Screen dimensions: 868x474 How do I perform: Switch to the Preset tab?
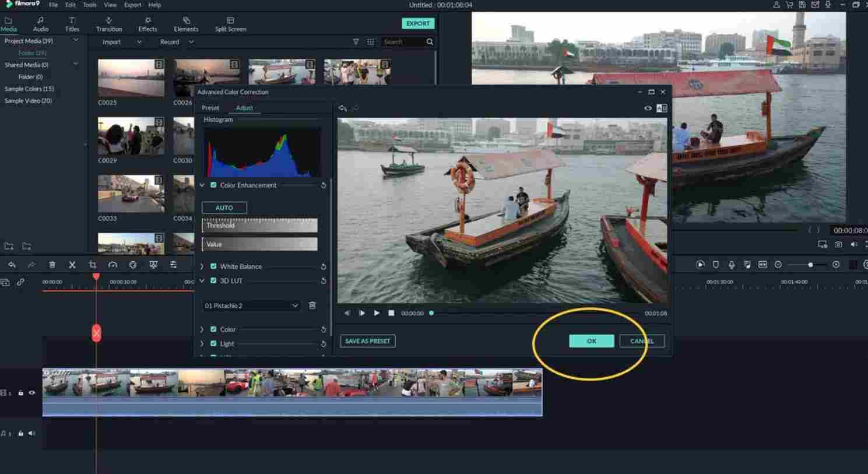click(210, 108)
